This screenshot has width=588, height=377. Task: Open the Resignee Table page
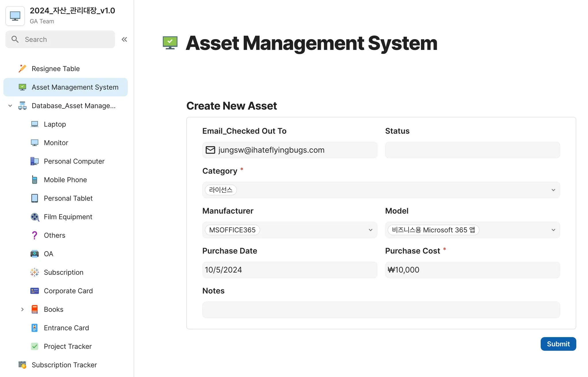point(56,69)
